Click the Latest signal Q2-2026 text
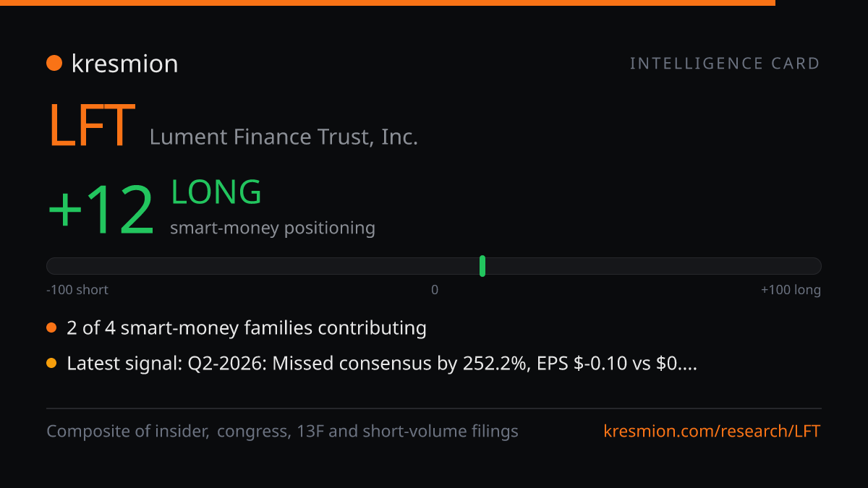 coord(382,364)
